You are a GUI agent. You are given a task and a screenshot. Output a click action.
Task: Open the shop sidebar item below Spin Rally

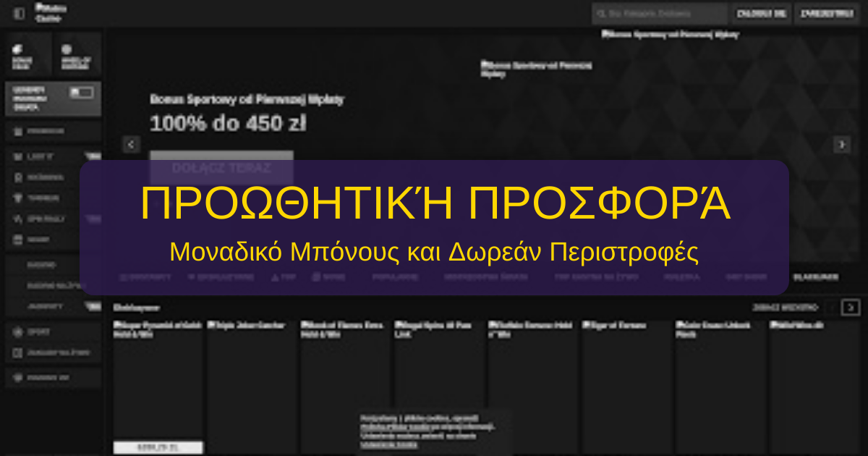click(54, 240)
